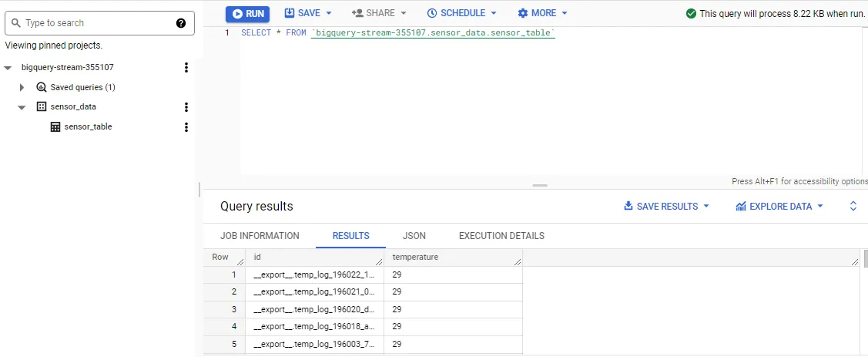Screen dimensions: 868x357
Task: Click the 'Row' column header
Action: 224,258
